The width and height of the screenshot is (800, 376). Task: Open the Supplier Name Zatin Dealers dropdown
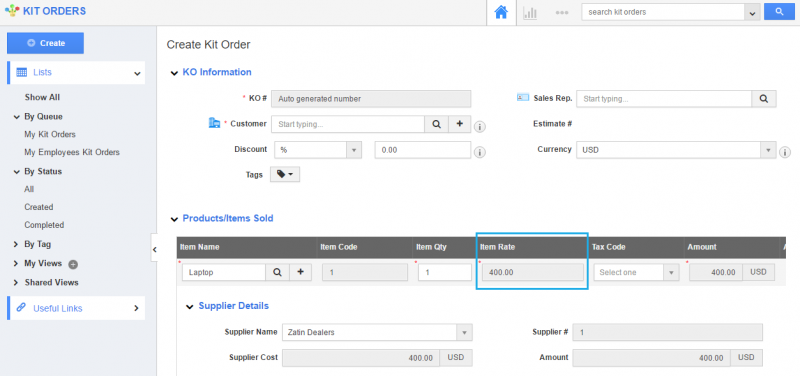(x=377, y=332)
